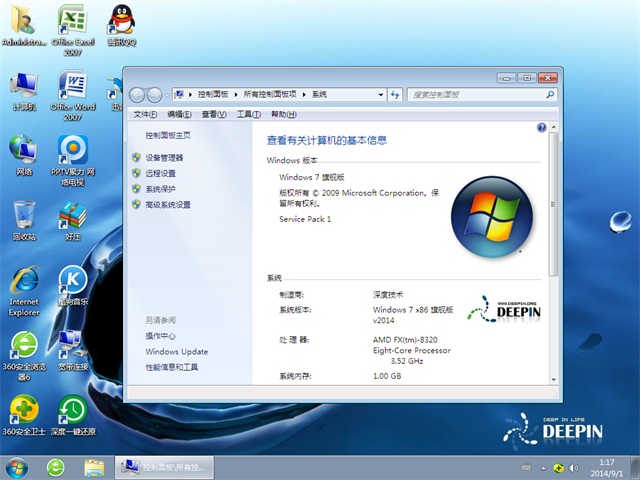The image size is (640, 480).
Task: Open 性能信息和工具 link
Action: point(171,367)
